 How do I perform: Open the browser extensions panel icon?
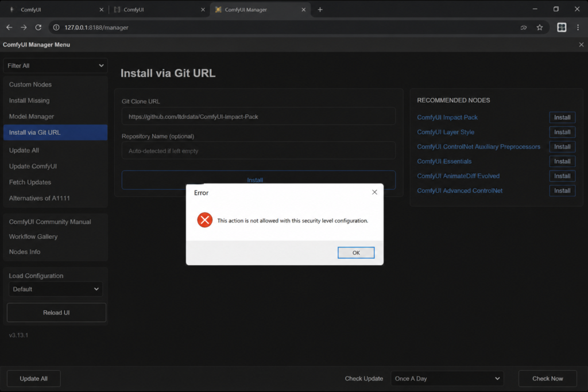[x=562, y=28]
